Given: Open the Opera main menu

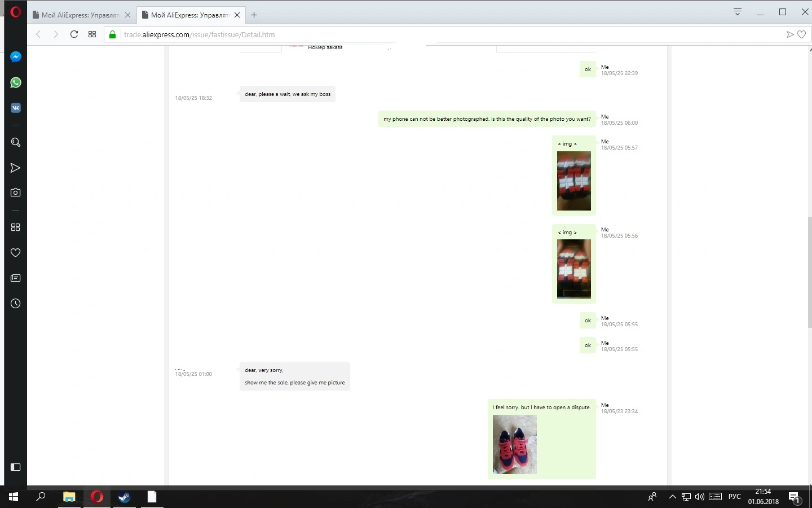Looking at the screenshot, I should coord(16,11).
